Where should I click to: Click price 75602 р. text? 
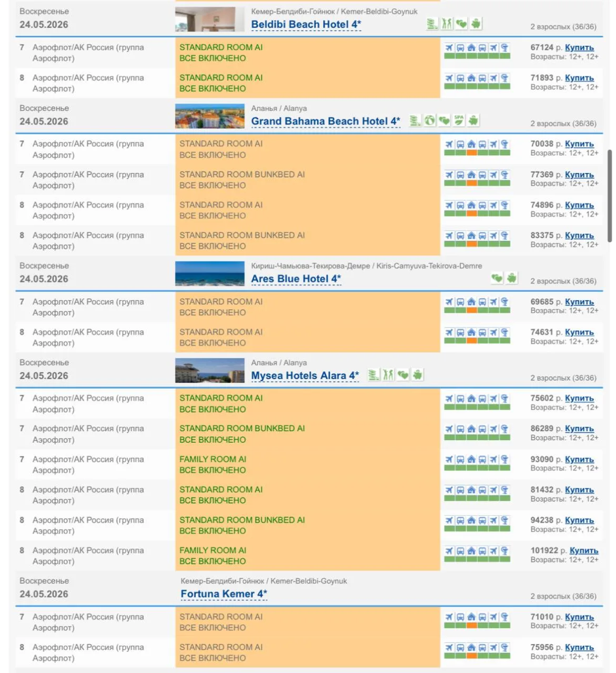coord(546,399)
